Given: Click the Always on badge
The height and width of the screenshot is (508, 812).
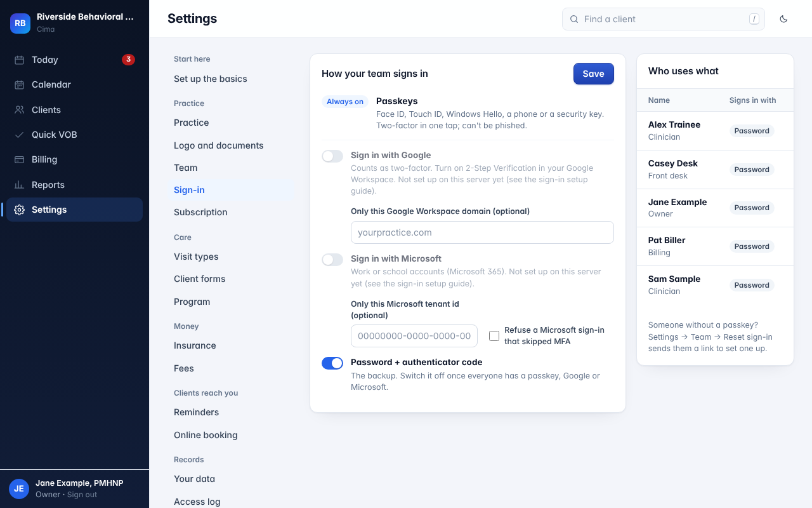Looking at the screenshot, I should click(345, 102).
